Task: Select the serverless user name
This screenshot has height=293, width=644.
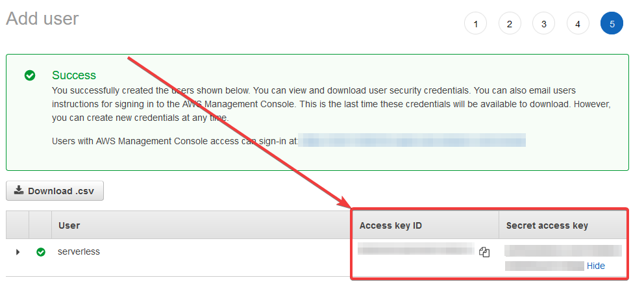Action: [79, 251]
